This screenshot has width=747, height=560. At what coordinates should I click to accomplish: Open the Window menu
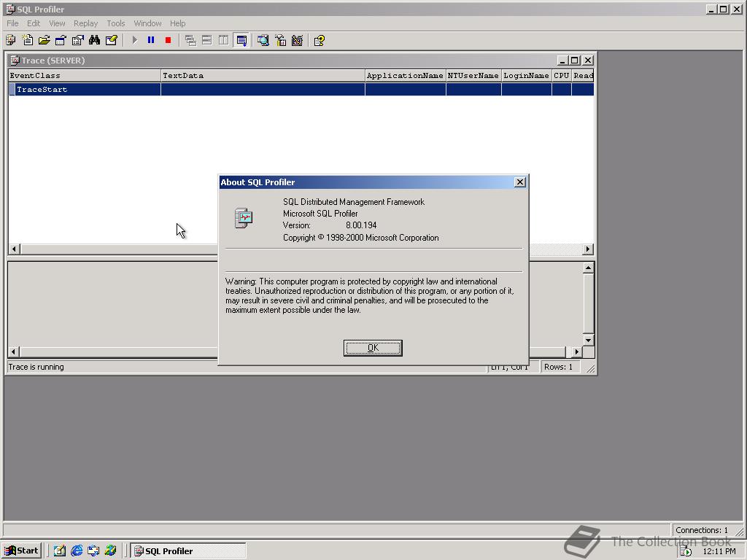[147, 23]
